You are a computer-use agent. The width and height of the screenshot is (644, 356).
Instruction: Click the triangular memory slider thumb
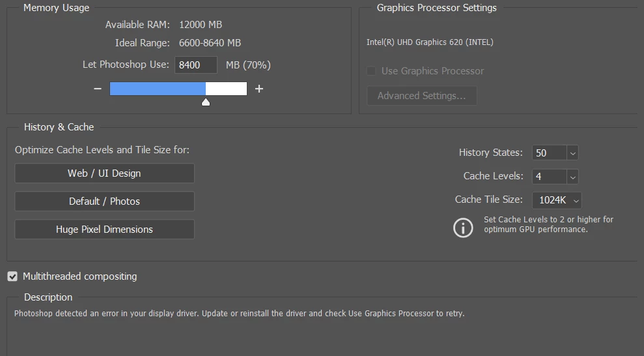(206, 102)
